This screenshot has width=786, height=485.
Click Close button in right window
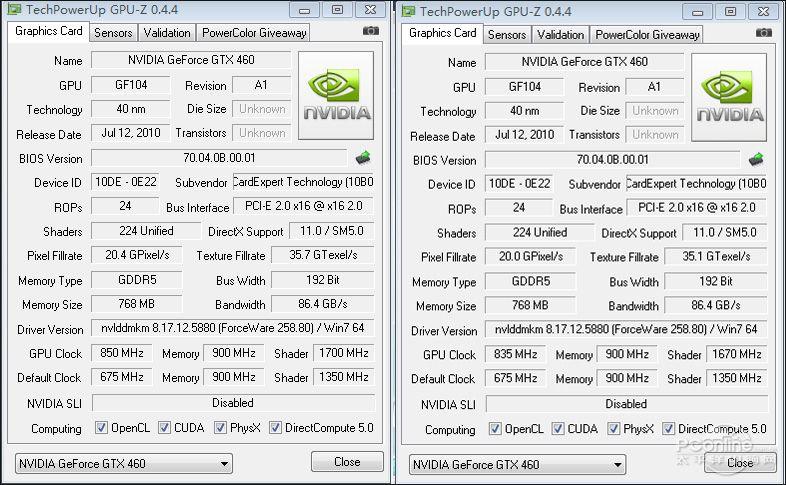[740, 463]
